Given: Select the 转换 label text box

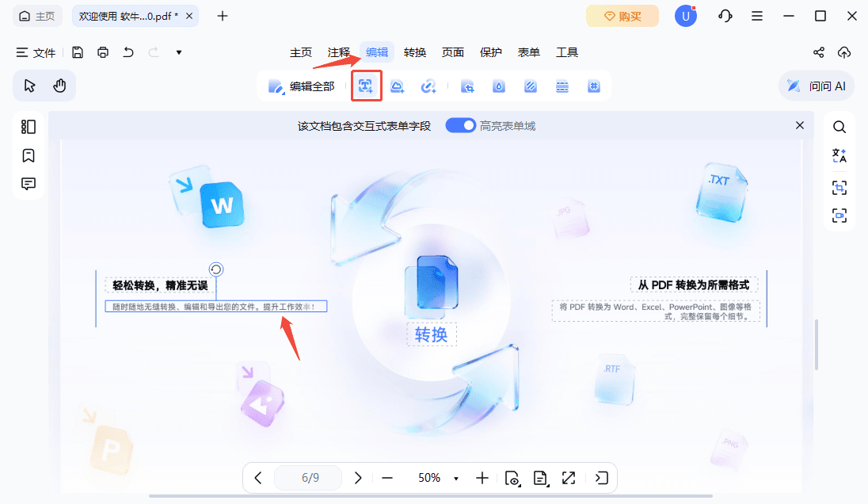Looking at the screenshot, I should 432,334.
